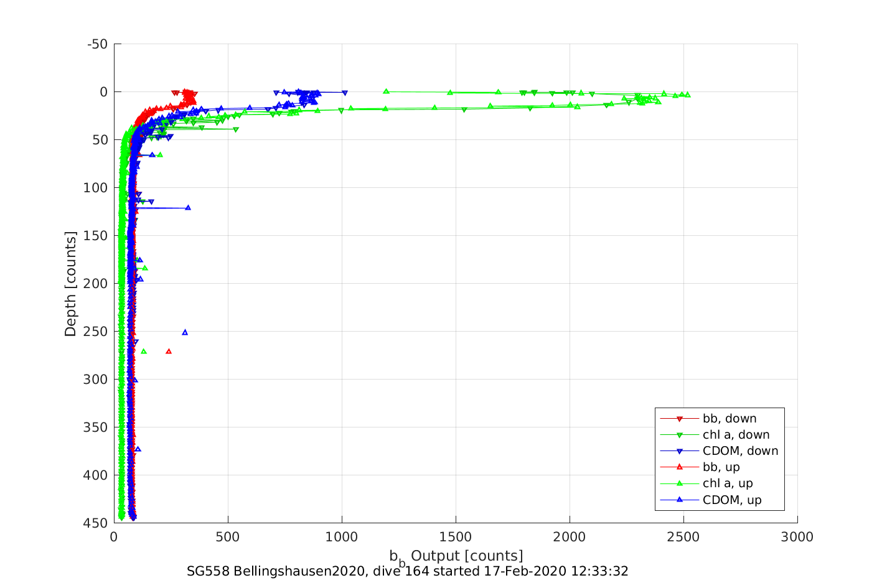Click the blue CDOM down marker at 1000 counts
Viewport: 882px width, 588px height.
click(x=344, y=93)
